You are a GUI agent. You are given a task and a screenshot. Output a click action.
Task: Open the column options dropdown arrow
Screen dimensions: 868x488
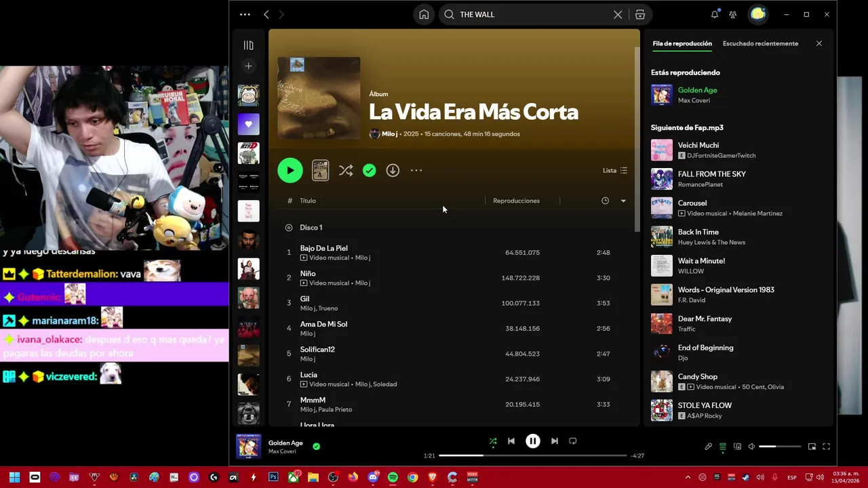coord(623,201)
